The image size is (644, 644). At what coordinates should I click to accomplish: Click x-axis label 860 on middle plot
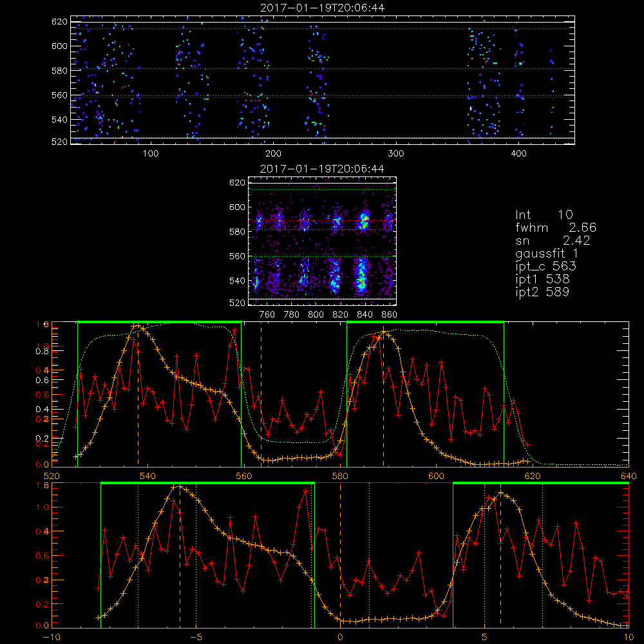(x=390, y=315)
